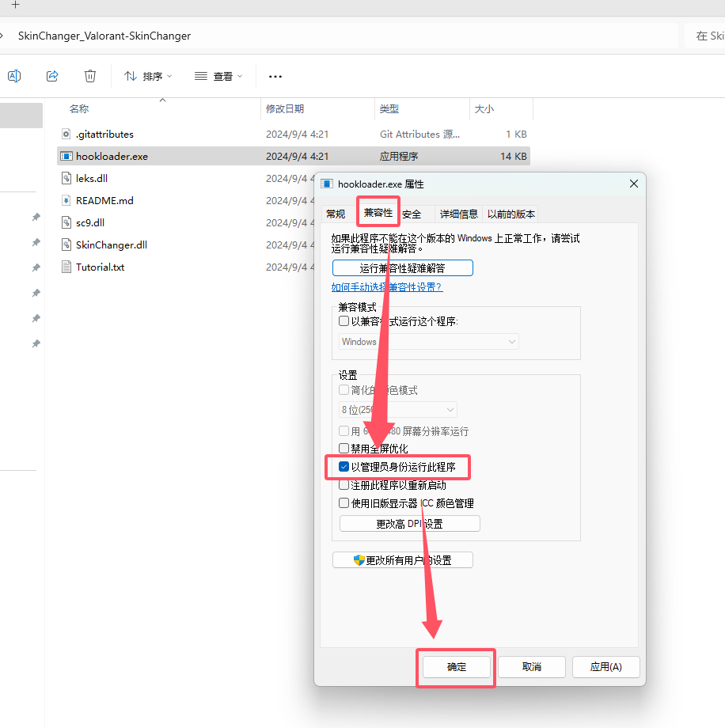Switch to the 以前的版本 tab

pyautogui.click(x=511, y=214)
